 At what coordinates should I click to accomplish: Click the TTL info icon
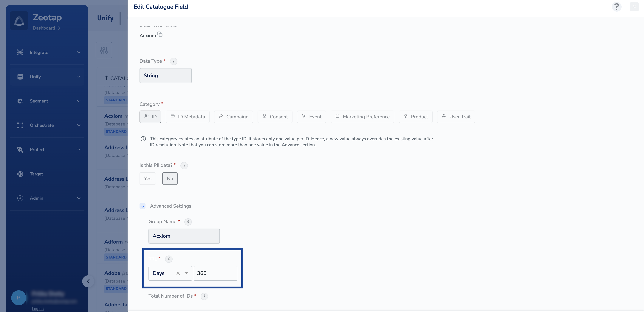tap(169, 259)
